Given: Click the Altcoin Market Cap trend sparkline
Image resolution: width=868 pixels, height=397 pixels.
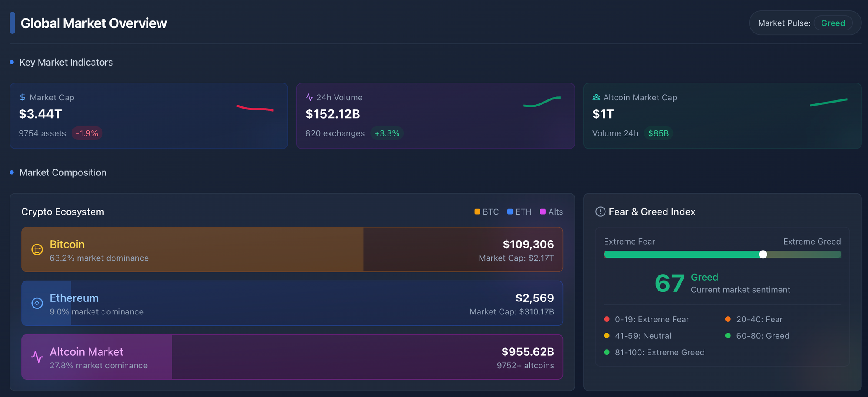Looking at the screenshot, I should click(829, 102).
